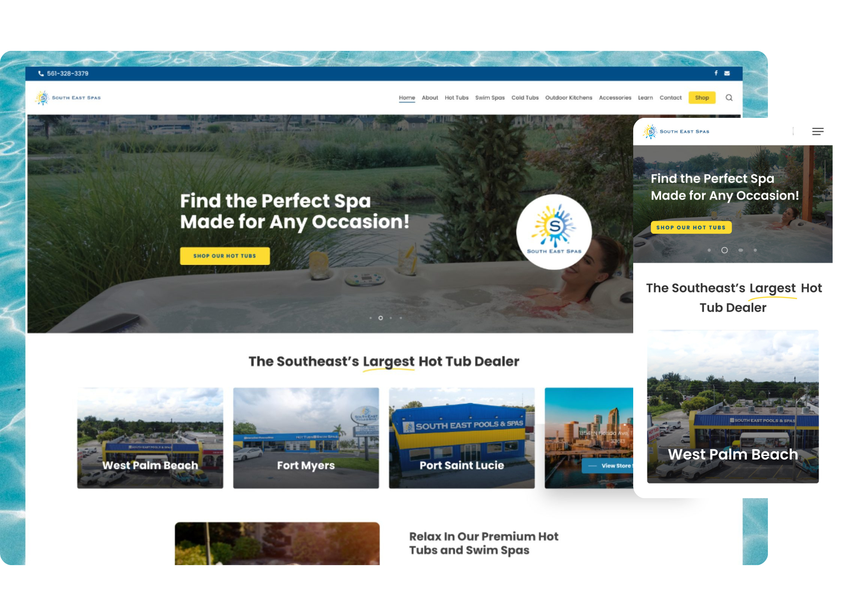Open the Fort Myers store thumbnail
Screen dimensions: 841x616
306,438
